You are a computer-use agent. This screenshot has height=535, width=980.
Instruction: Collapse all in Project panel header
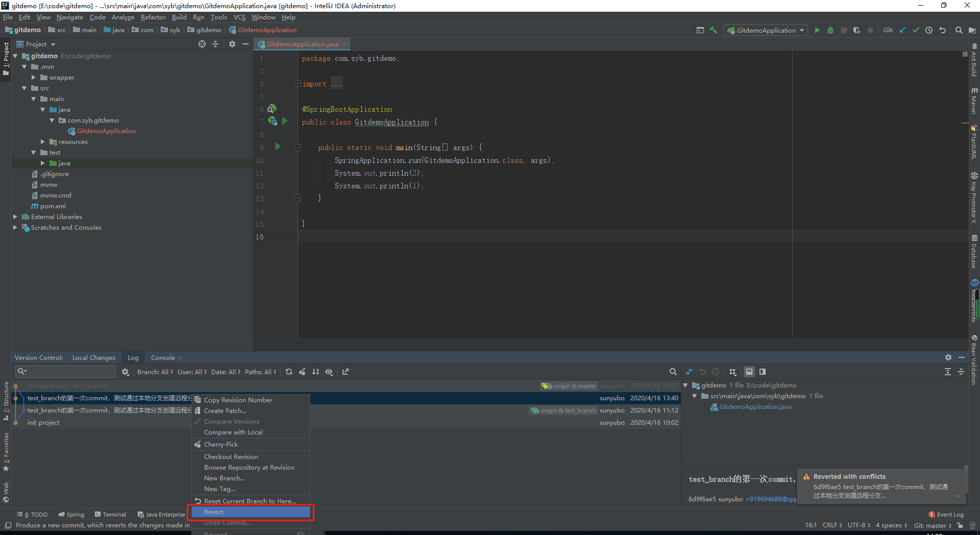click(x=215, y=44)
